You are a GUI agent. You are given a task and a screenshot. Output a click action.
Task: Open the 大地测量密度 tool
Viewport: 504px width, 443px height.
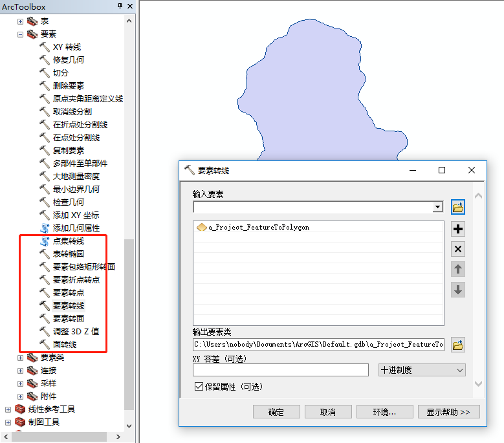[x=76, y=177]
